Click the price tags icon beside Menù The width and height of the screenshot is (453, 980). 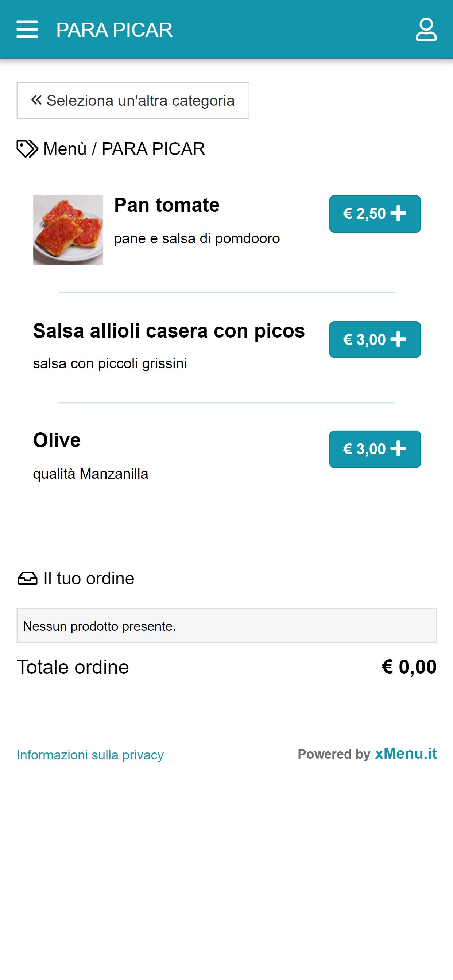[27, 149]
